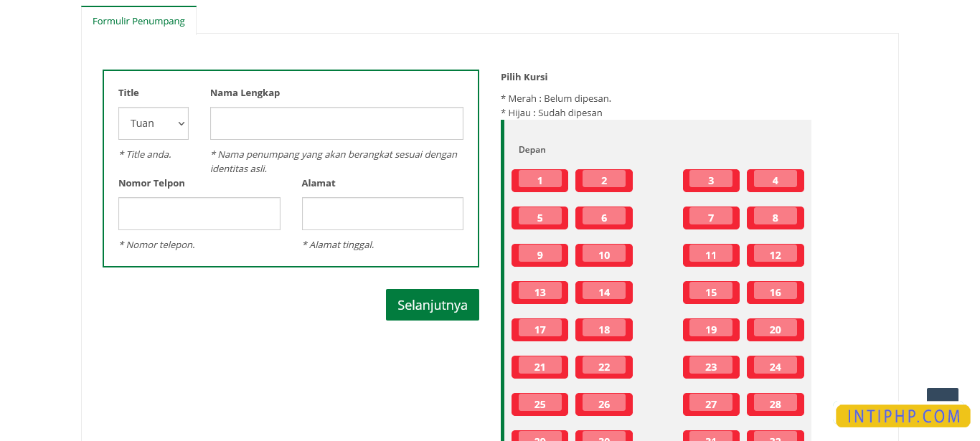The width and height of the screenshot is (980, 441).
Task: Select seat number 1
Action: (x=540, y=180)
